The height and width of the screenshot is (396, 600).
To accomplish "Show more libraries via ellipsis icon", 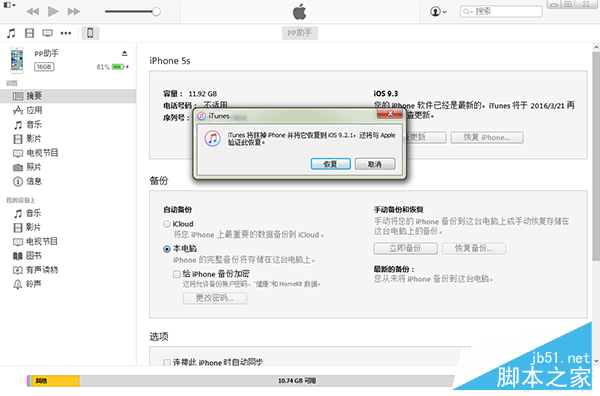I will point(66,33).
